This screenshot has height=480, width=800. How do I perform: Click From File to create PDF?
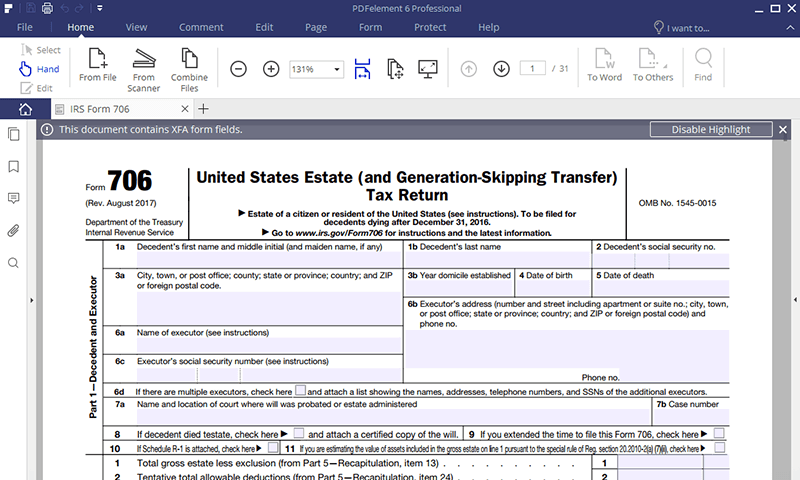(x=97, y=65)
